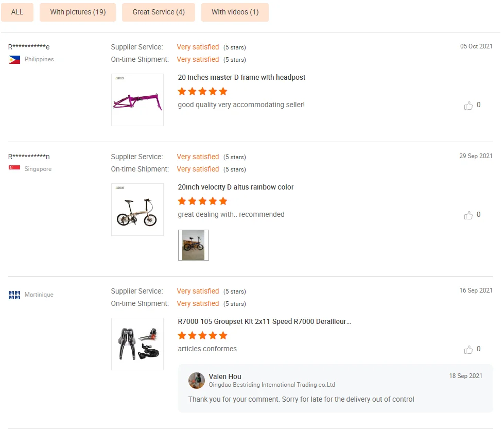Viewport: 504px width, 429px height.
Task: Click the Philippines flag icon
Action: (14, 60)
